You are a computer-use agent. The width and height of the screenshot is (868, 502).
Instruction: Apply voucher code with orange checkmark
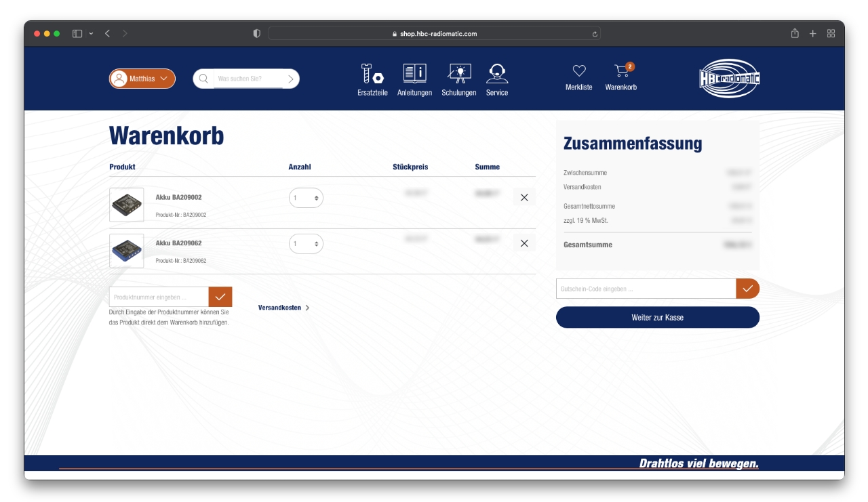(x=747, y=289)
